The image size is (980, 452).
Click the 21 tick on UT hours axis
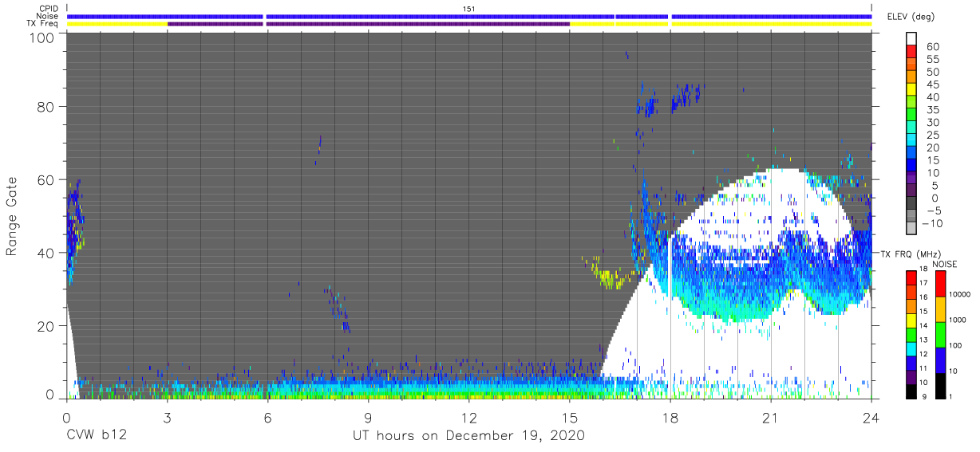[771, 417]
